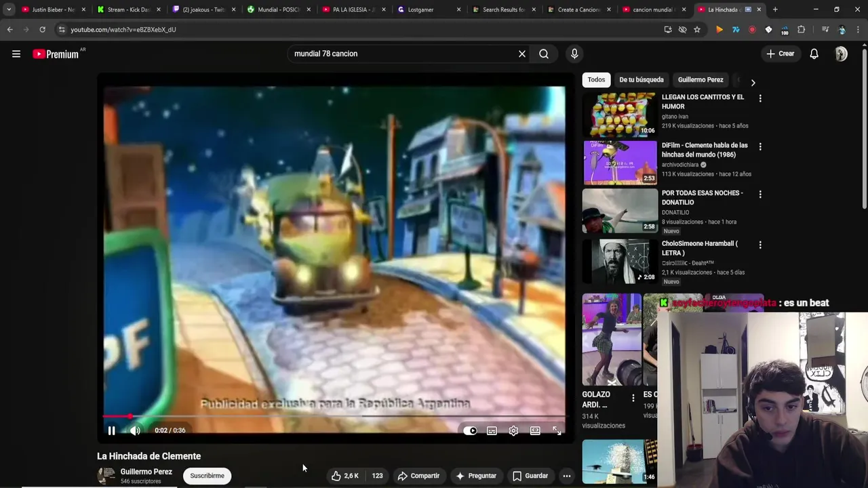Show more filter chips with the arrow
Viewport: 868px width, 488px height.
(x=753, y=83)
